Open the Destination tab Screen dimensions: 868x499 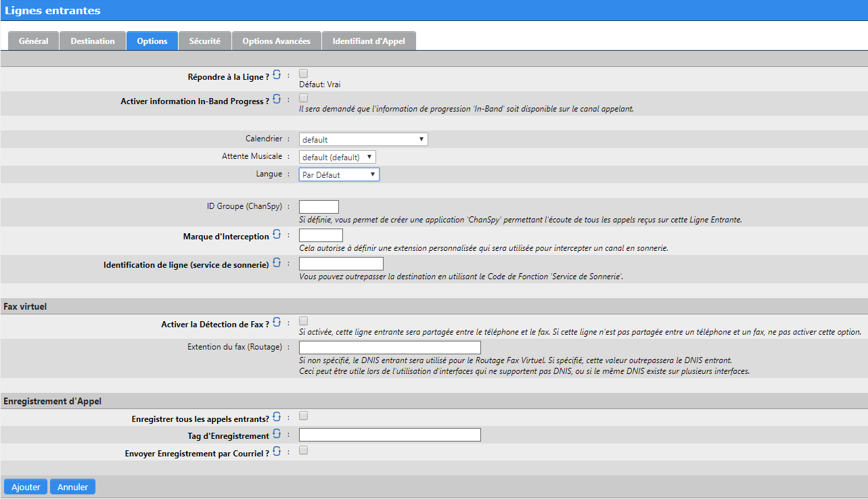coord(93,41)
